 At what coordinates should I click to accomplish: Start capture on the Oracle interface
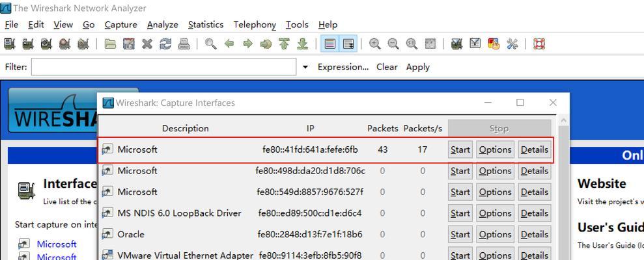click(x=460, y=235)
